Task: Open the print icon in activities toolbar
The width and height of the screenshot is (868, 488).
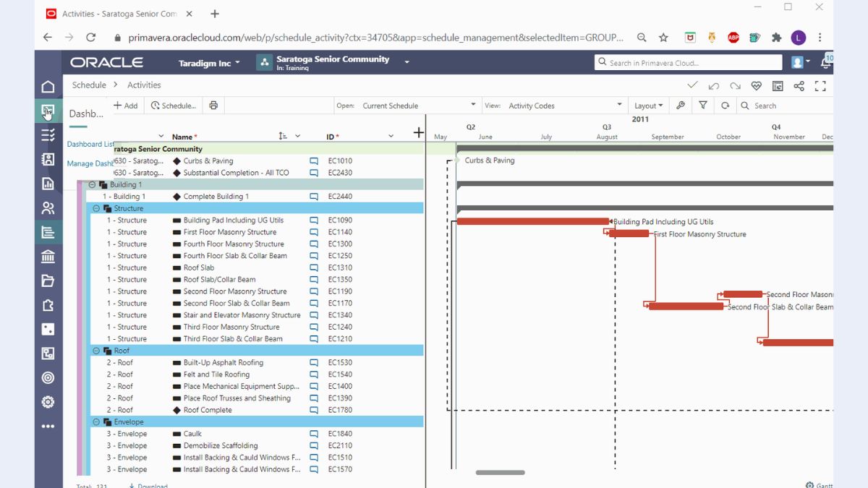Action: [x=213, y=106]
